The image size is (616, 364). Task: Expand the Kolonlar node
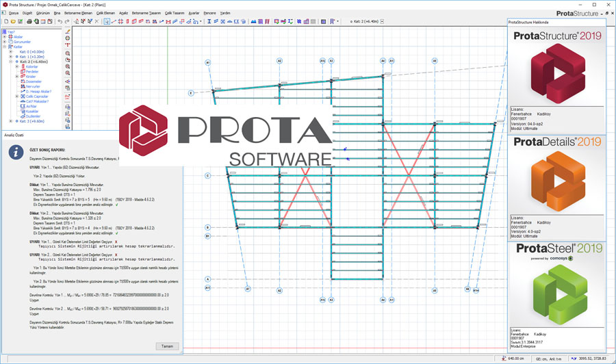[x=17, y=66]
